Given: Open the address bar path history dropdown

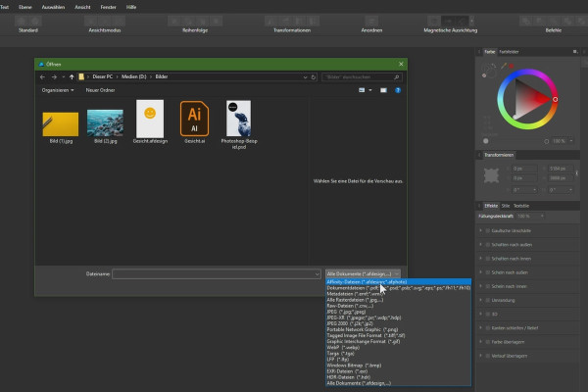Looking at the screenshot, I should click(x=305, y=76).
